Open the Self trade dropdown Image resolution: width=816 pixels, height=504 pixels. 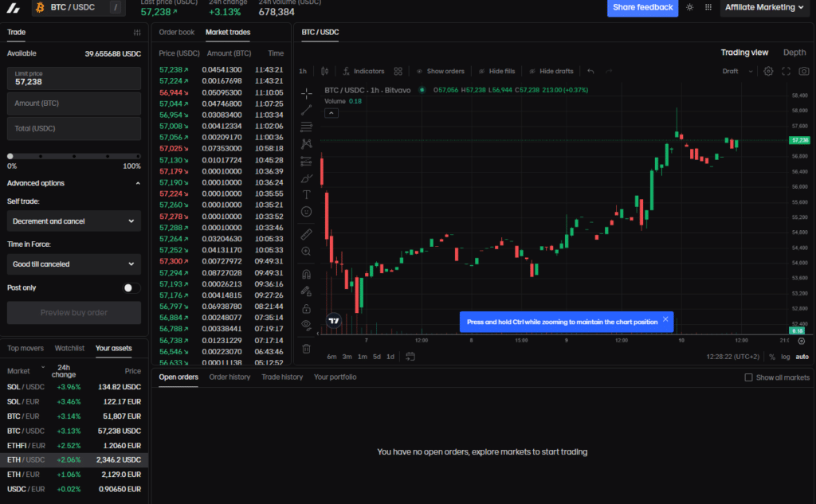(x=74, y=221)
